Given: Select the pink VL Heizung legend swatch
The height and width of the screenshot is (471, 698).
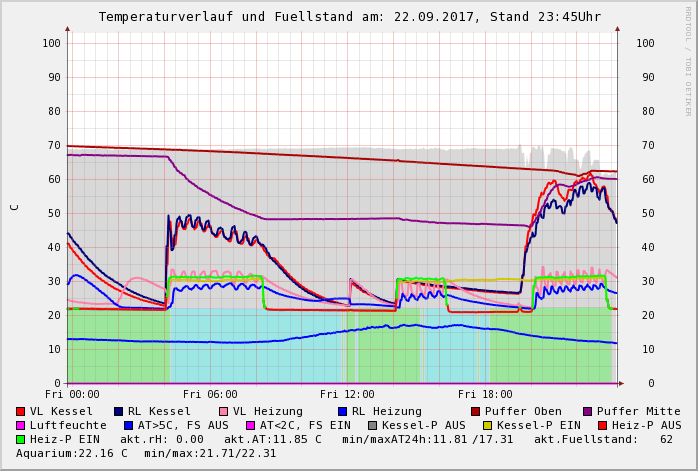Looking at the screenshot, I should (224, 411).
